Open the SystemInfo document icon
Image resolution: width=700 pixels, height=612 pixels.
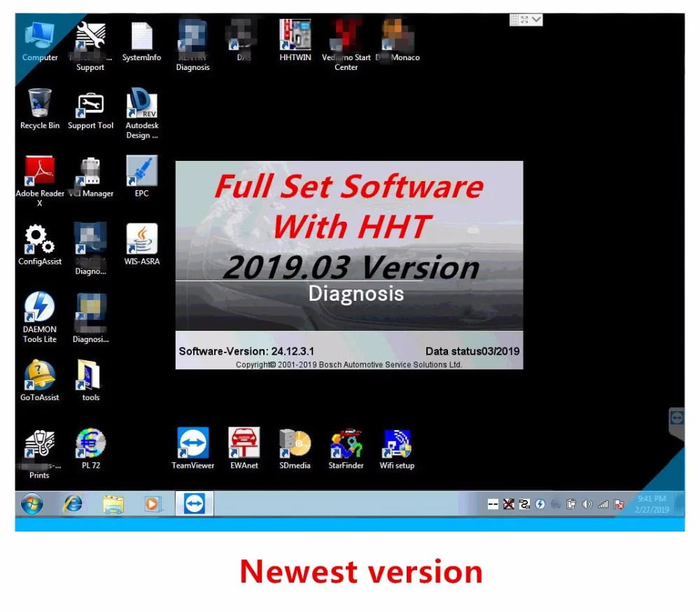click(x=141, y=41)
